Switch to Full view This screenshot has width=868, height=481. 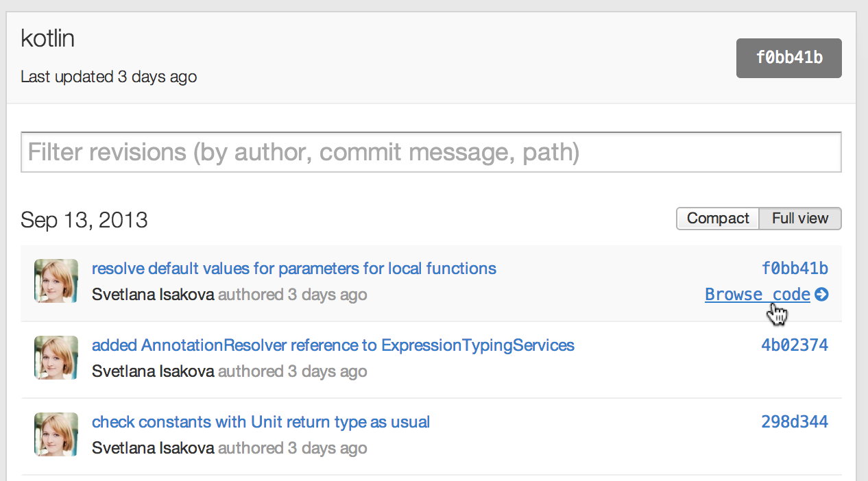coord(800,219)
